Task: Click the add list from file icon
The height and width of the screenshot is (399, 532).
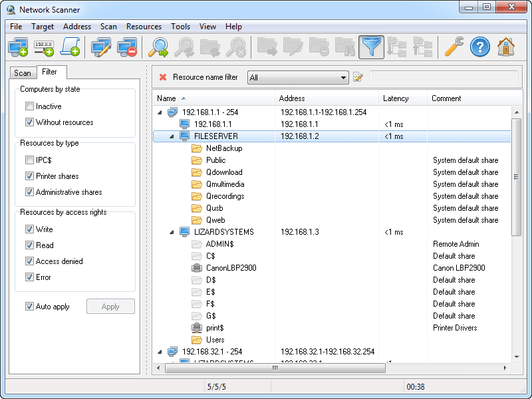Action: (x=70, y=47)
